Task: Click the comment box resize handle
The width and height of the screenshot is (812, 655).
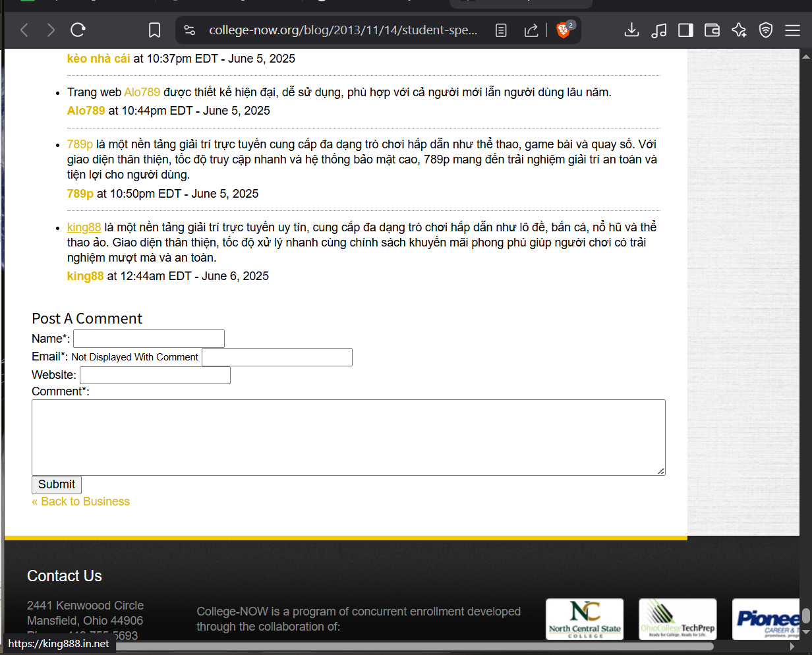Action: coord(661,470)
